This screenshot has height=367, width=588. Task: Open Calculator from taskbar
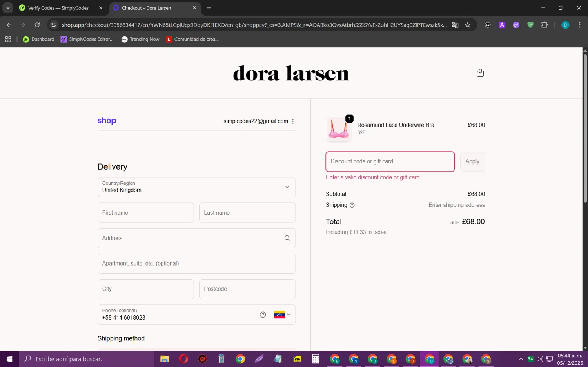point(316,359)
